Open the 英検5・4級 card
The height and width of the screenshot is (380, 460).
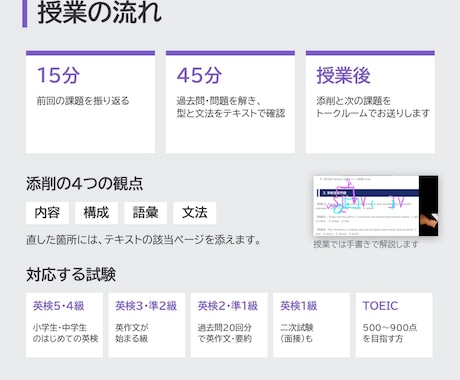[x=64, y=325]
